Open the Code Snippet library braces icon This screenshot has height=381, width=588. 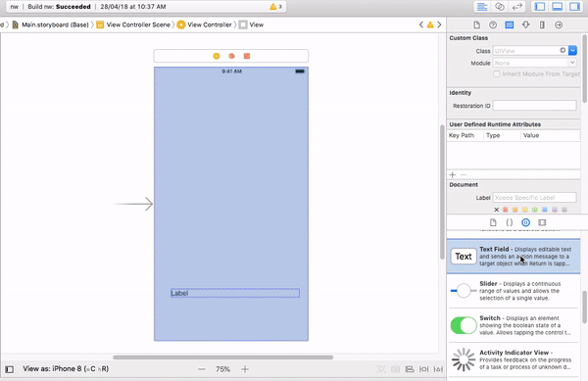510,222
